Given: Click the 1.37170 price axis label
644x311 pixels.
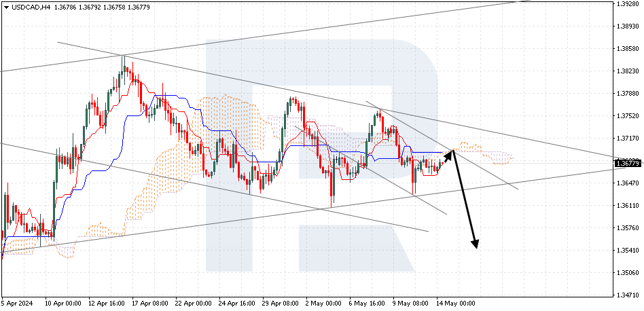Looking at the screenshot, I should [628, 139].
